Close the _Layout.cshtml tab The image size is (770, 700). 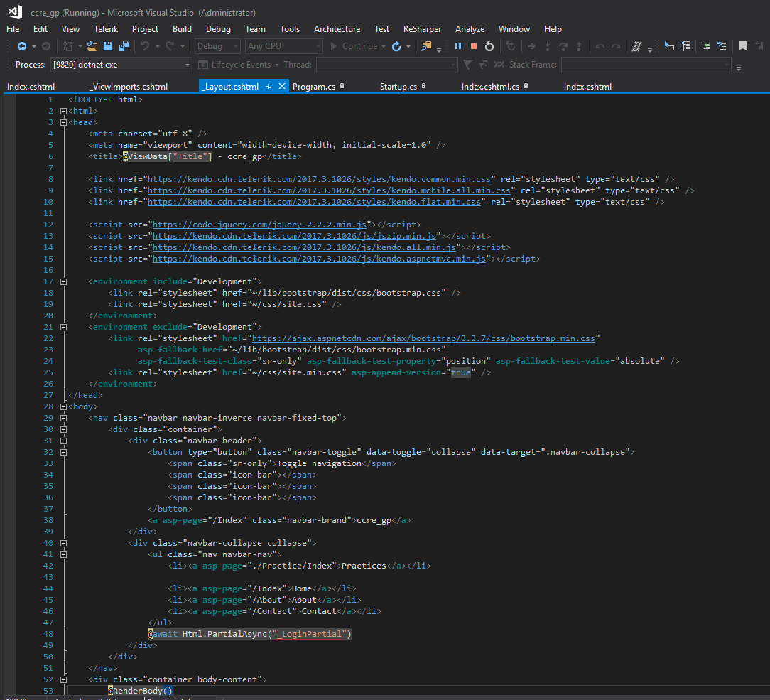click(282, 86)
